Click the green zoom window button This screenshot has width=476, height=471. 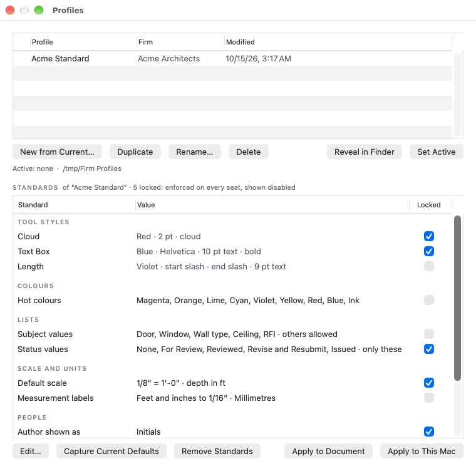(x=39, y=10)
